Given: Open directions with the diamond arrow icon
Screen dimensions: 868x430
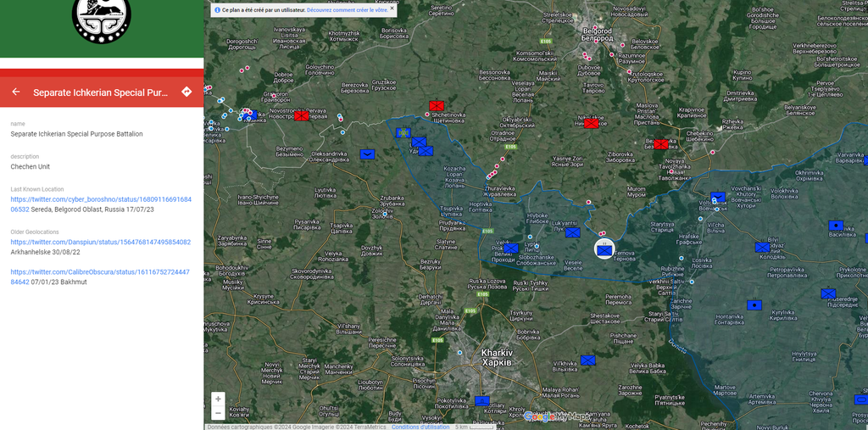Looking at the screenshot, I should (x=186, y=92).
